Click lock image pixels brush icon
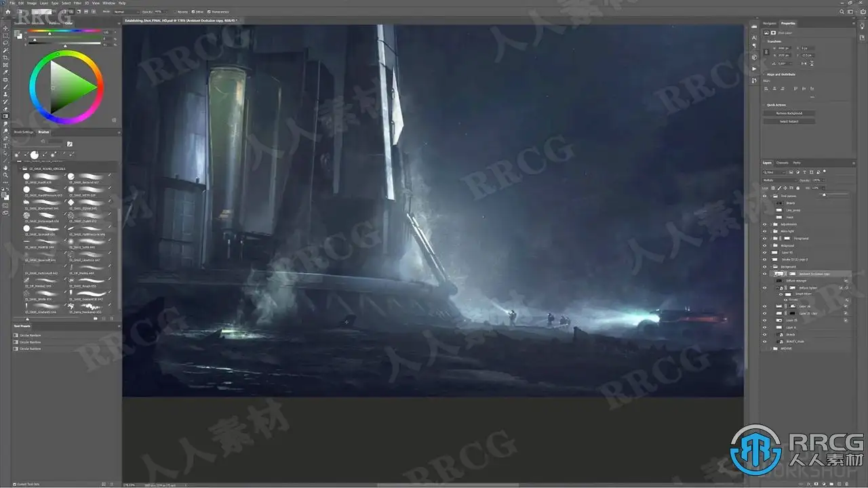Screen dimensions: 868x488 (778, 188)
